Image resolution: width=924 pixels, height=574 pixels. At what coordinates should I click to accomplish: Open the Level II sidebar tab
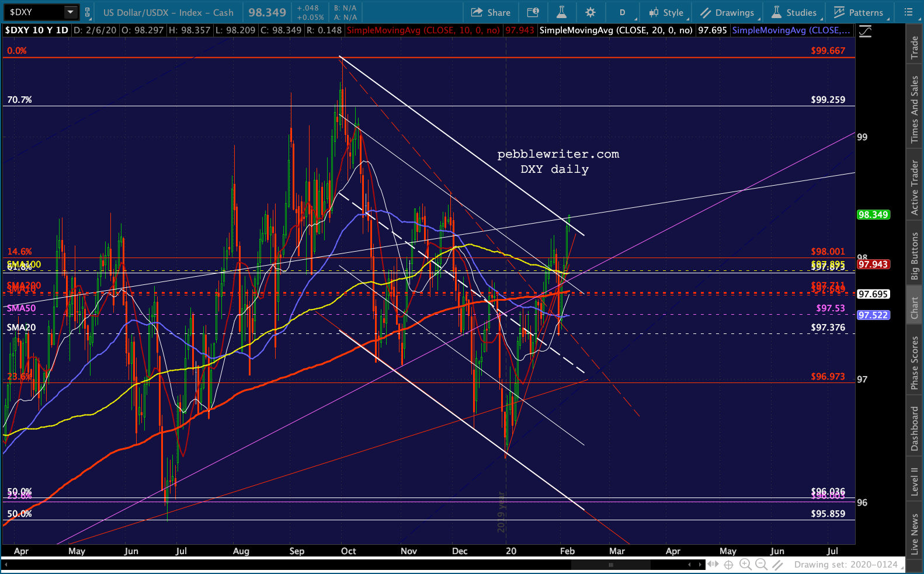(915, 482)
